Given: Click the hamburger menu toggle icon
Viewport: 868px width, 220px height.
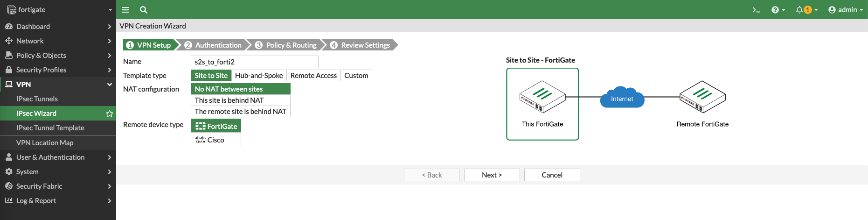Looking at the screenshot, I should click(125, 10).
